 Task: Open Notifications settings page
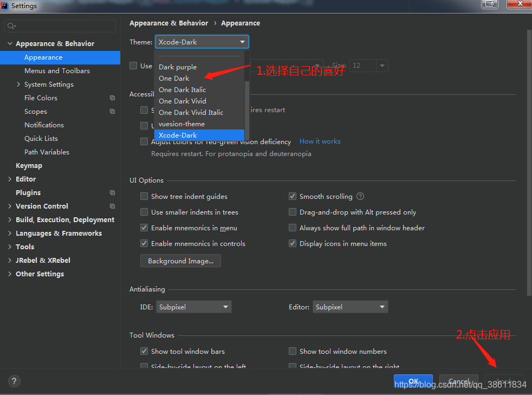[44, 125]
